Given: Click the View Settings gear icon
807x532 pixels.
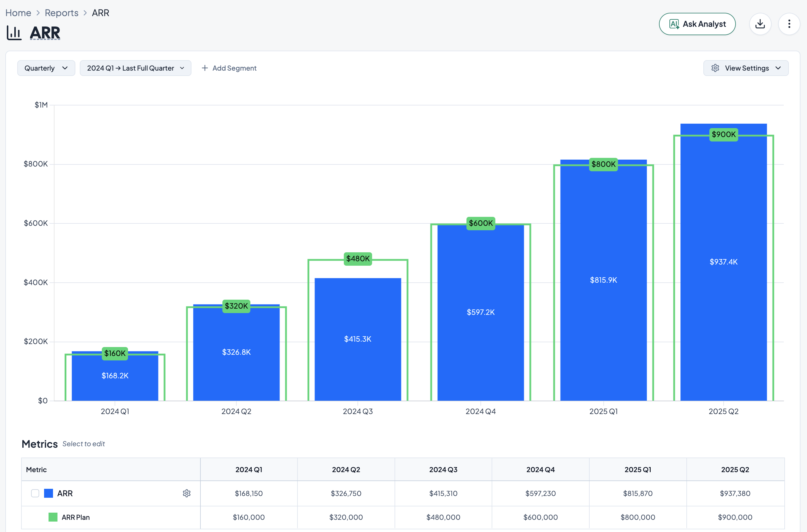Looking at the screenshot, I should 715,68.
